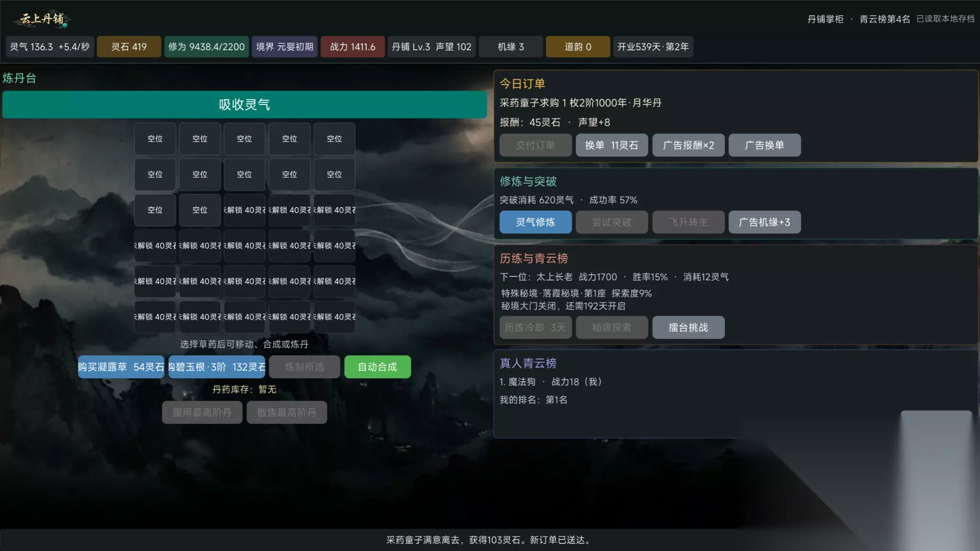Start 擂台挑战 arena challenge
This screenshot has width=980, height=551.
(x=688, y=327)
